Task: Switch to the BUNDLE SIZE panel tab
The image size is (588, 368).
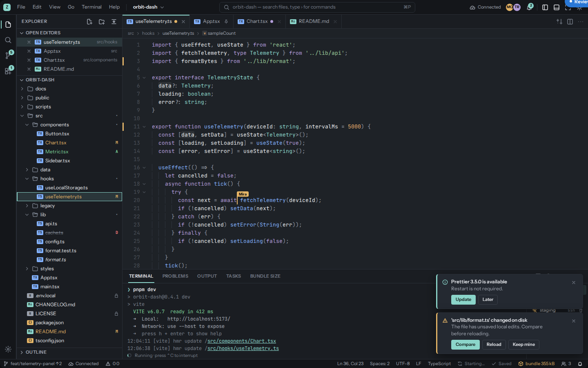Action: point(265,276)
